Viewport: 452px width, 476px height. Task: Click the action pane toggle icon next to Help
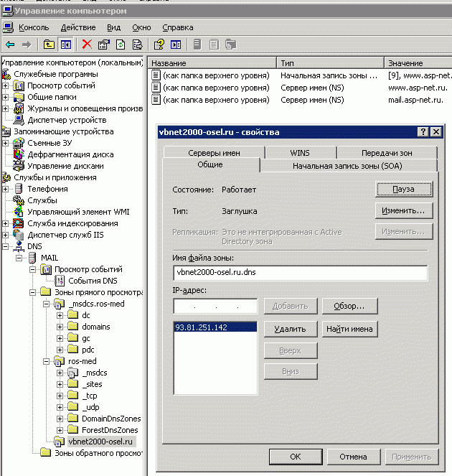[x=176, y=45]
